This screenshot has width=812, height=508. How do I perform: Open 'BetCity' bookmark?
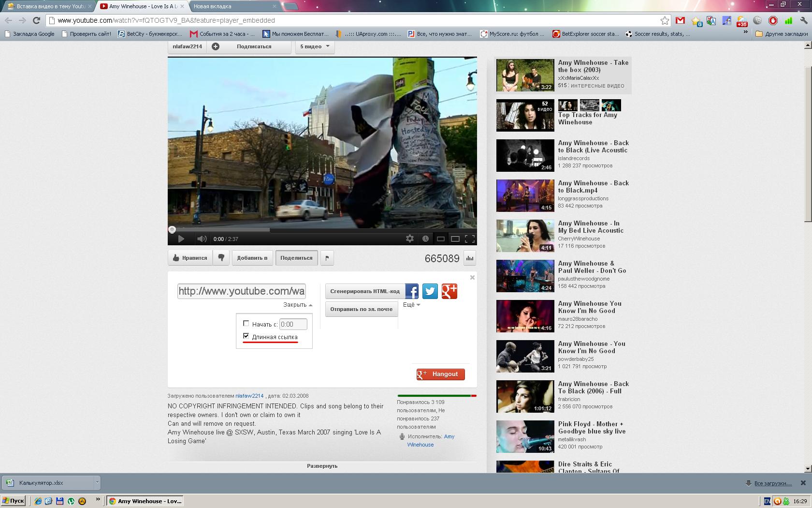[150, 34]
